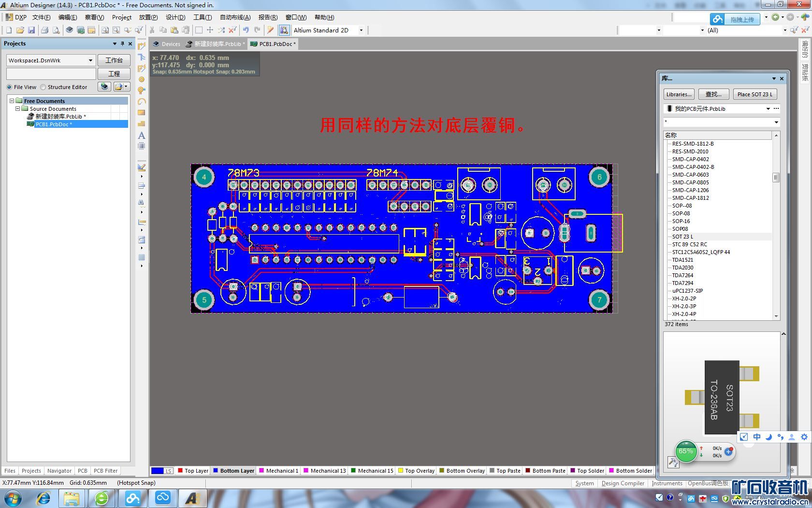The image size is (812, 508).
Task: Click the Place SOT 23 L button
Action: 754,94
